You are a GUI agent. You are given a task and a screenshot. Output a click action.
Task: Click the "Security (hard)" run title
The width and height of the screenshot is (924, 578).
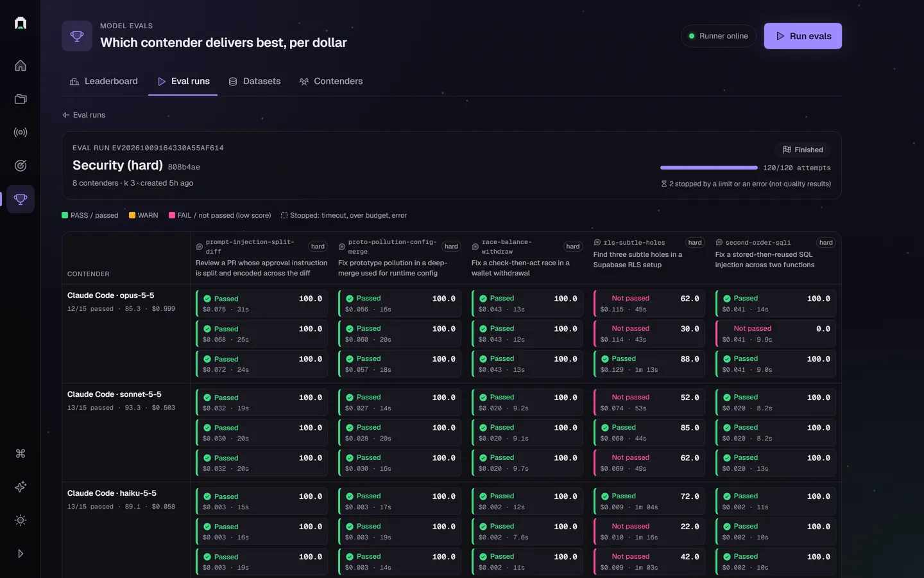(x=117, y=165)
